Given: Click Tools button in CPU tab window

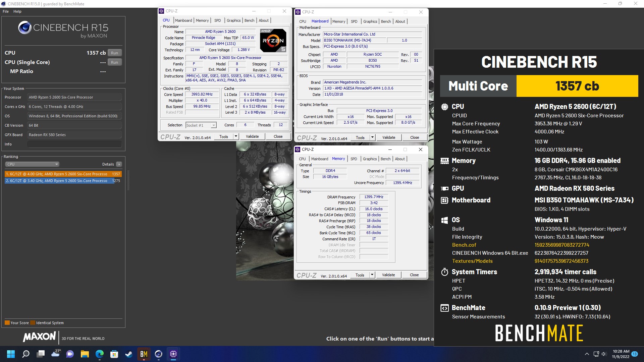Looking at the screenshot, I should click(x=224, y=137).
